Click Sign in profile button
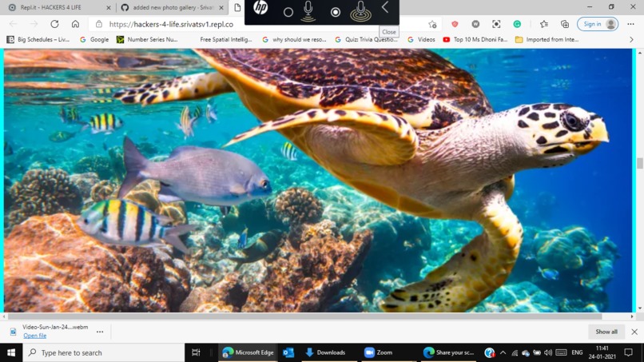The width and height of the screenshot is (644, 362). 598,24
